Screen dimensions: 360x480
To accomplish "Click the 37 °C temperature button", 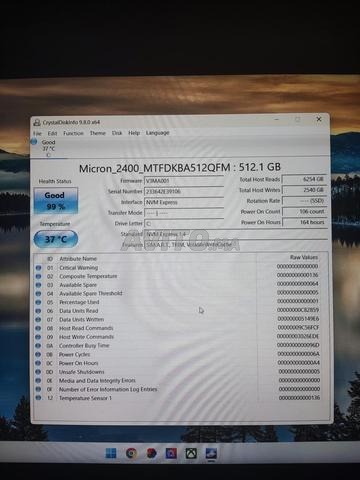I will point(56,239).
